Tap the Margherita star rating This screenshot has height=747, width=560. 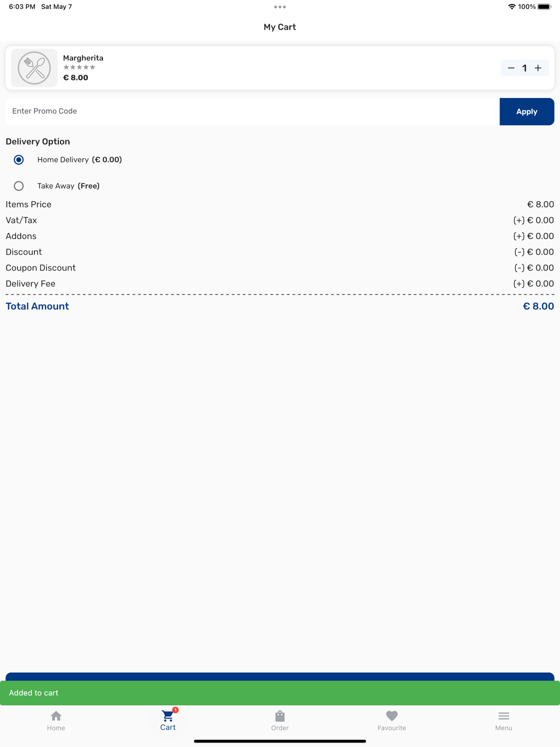pyautogui.click(x=80, y=67)
